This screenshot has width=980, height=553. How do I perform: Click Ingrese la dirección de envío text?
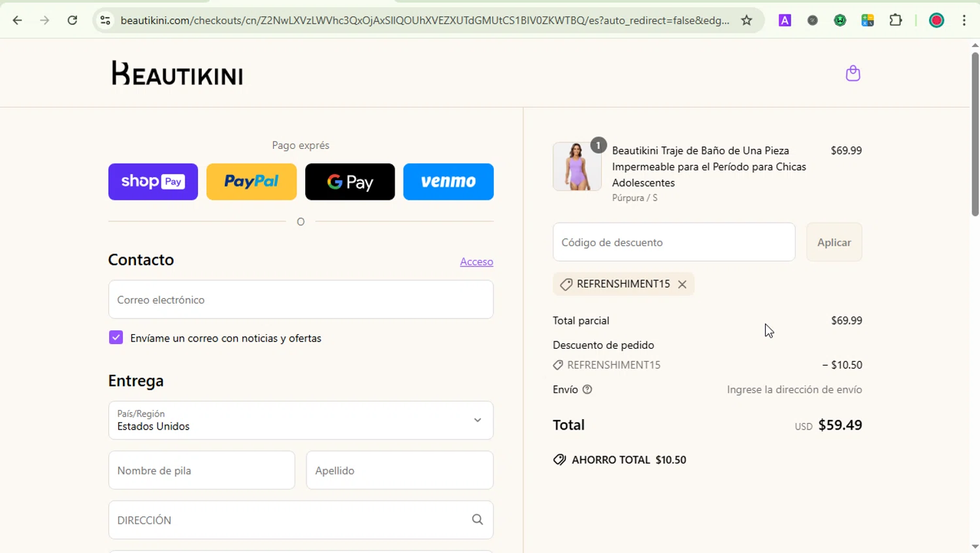pyautogui.click(x=794, y=390)
